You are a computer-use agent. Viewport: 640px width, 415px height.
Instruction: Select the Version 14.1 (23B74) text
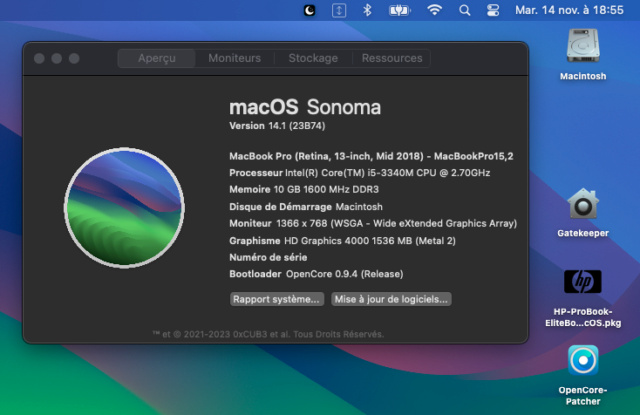tap(277, 126)
